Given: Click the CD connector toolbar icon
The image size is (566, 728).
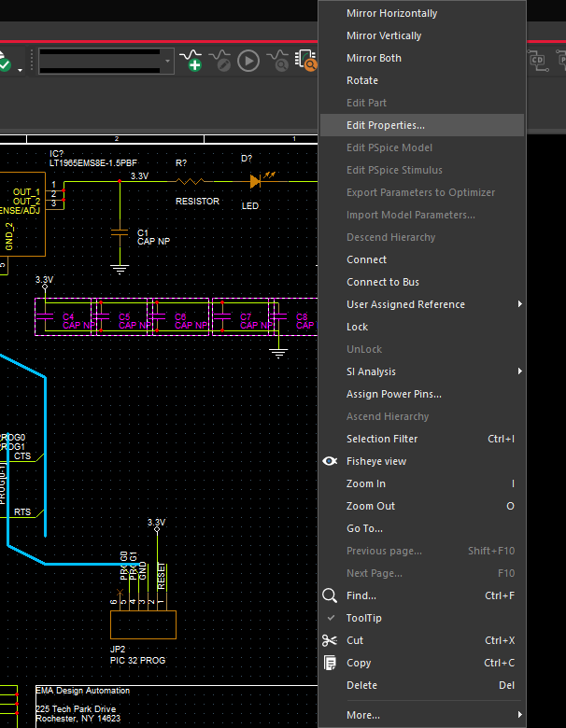Looking at the screenshot, I should 539,61.
